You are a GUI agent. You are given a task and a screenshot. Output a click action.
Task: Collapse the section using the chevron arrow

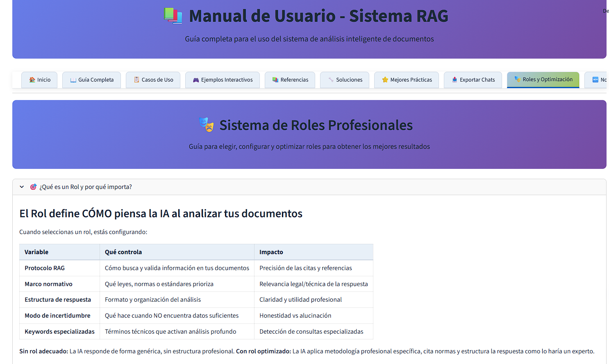pyautogui.click(x=22, y=187)
